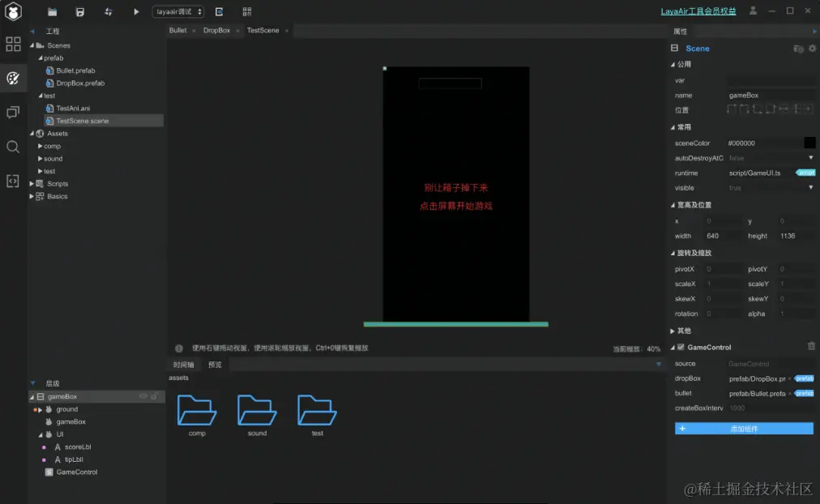Expand the comp folder under Assets
Image resolution: width=820 pixels, height=504 pixels.
point(41,146)
